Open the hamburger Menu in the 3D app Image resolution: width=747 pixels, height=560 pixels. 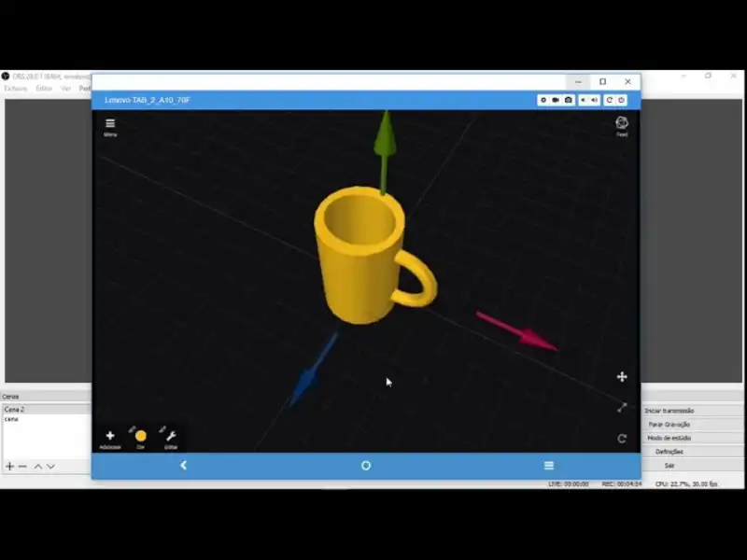[110, 124]
